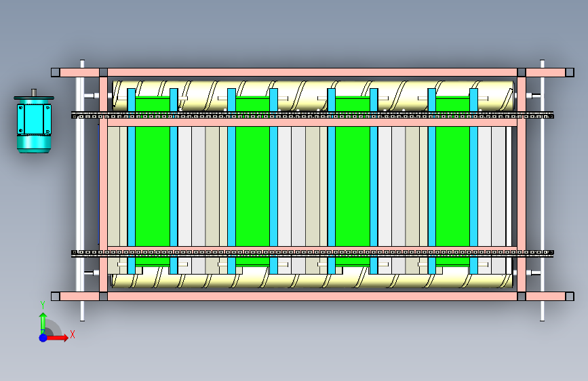The height and width of the screenshot is (381, 588).
Task: Select the upper roller chain
Action: point(313,116)
